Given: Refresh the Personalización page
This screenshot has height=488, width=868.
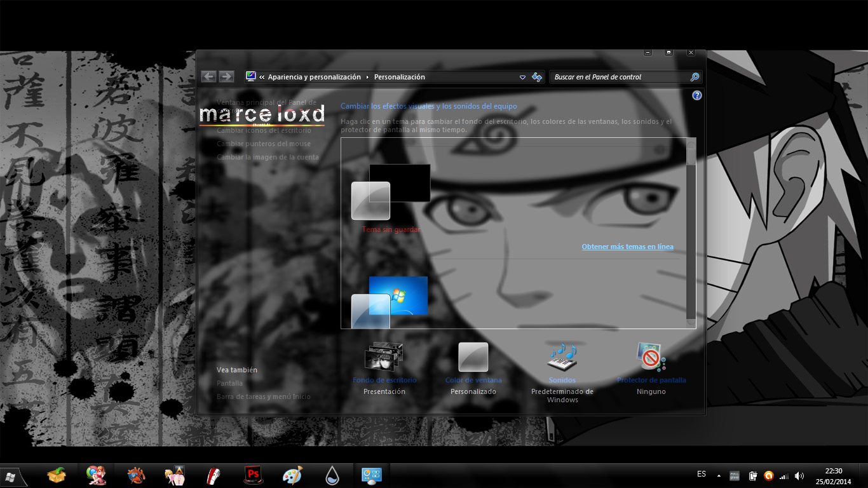Looking at the screenshot, I should 537,77.
